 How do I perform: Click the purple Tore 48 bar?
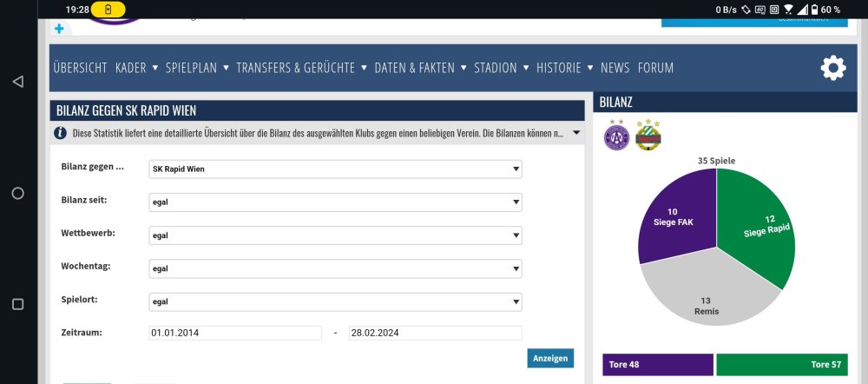coord(658,365)
